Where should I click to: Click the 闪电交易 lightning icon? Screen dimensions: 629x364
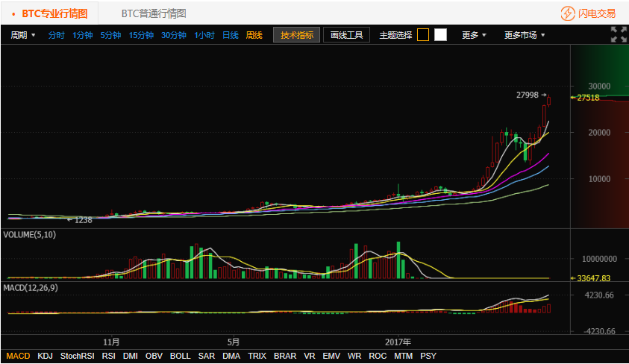569,13
